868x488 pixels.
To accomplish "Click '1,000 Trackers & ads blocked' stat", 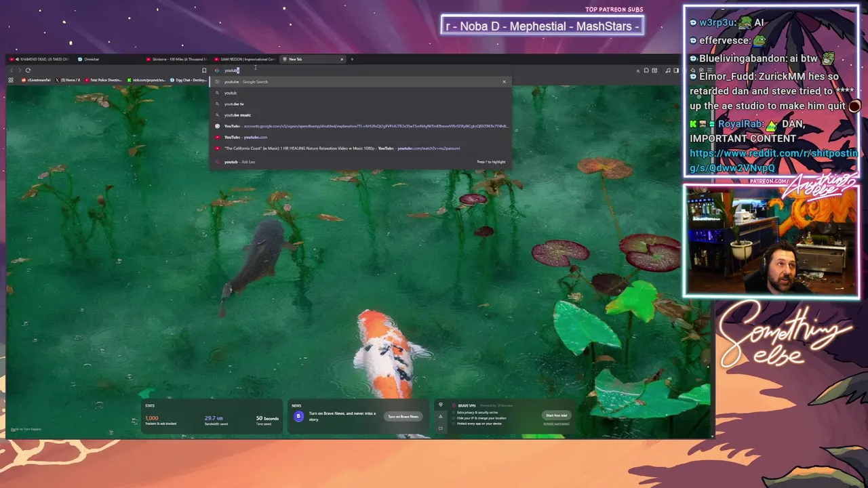I will 161,420.
